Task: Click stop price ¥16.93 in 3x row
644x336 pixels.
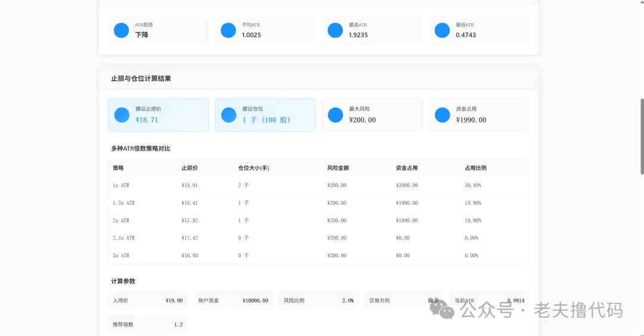Action: point(190,256)
